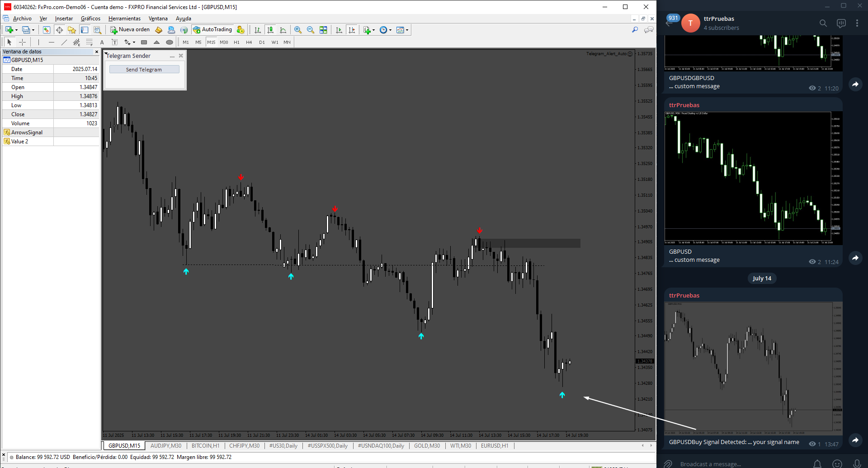Select the rectangle shape tool
The height and width of the screenshot is (468, 868).
click(x=144, y=42)
